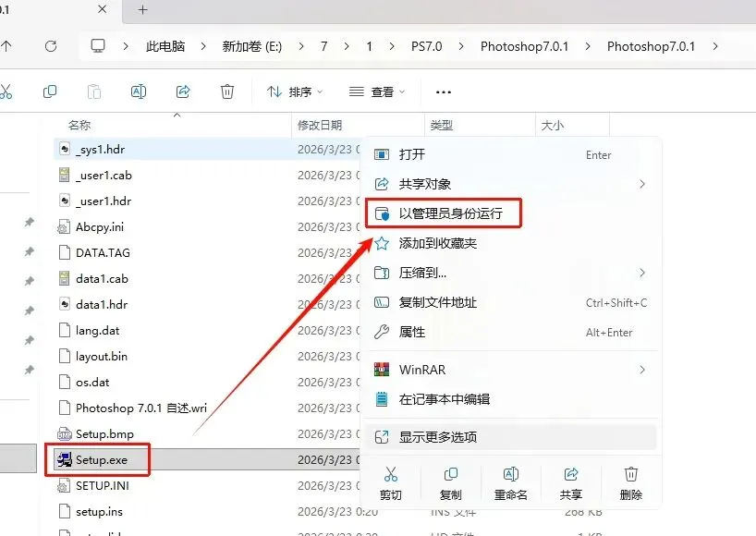Select the _sys1.hdr file row
756x536 pixels.
(x=207, y=149)
